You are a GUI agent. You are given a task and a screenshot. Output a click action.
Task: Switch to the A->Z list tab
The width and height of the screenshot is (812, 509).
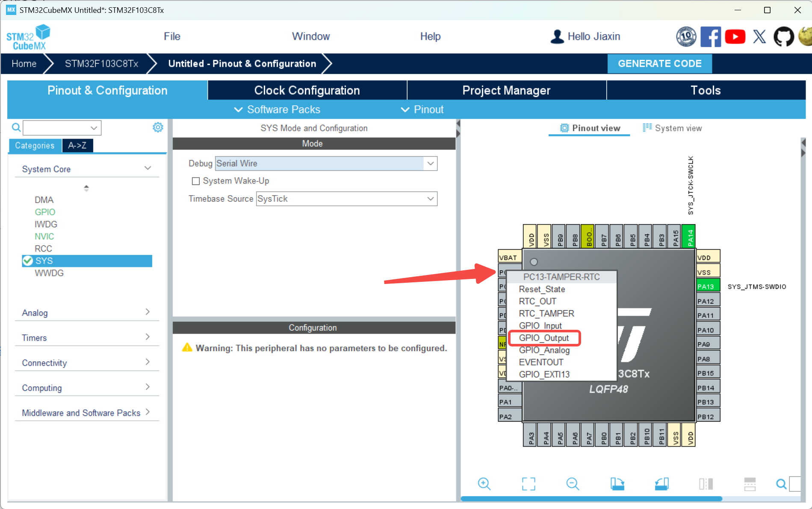point(77,145)
